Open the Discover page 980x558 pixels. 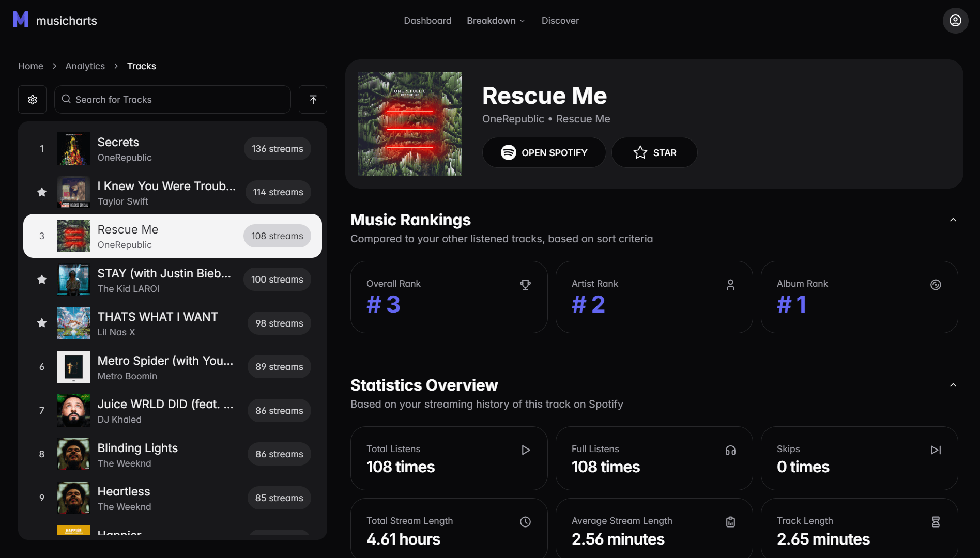(560, 21)
